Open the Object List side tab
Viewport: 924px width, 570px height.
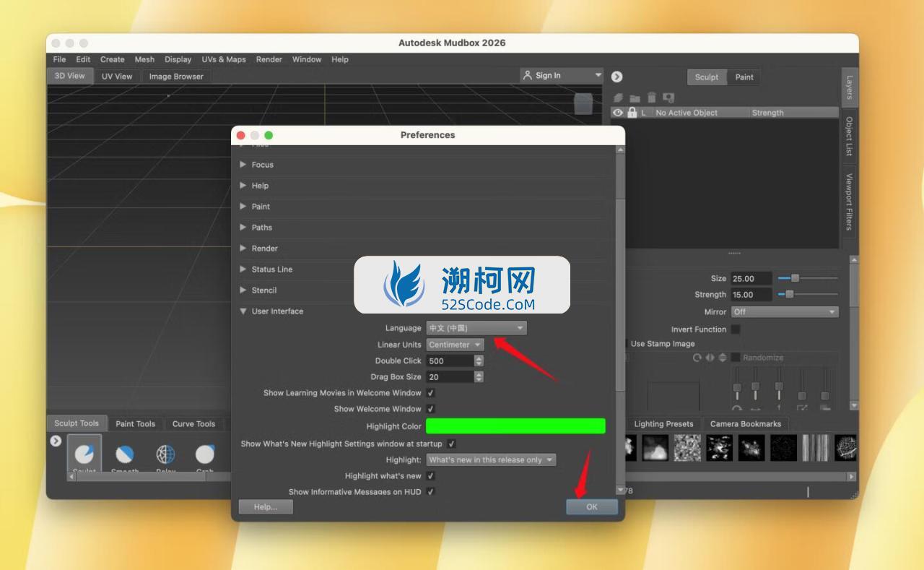pos(849,136)
